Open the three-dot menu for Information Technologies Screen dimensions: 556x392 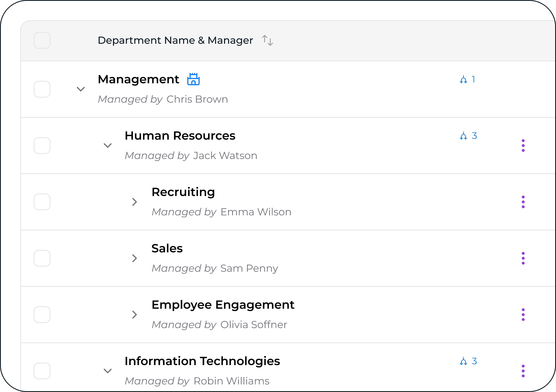point(523,371)
